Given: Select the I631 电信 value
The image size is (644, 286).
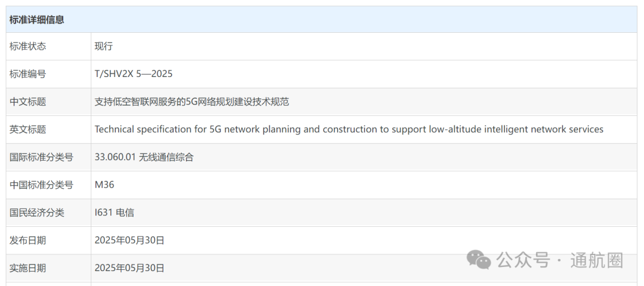Looking at the screenshot, I should pos(114,213).
